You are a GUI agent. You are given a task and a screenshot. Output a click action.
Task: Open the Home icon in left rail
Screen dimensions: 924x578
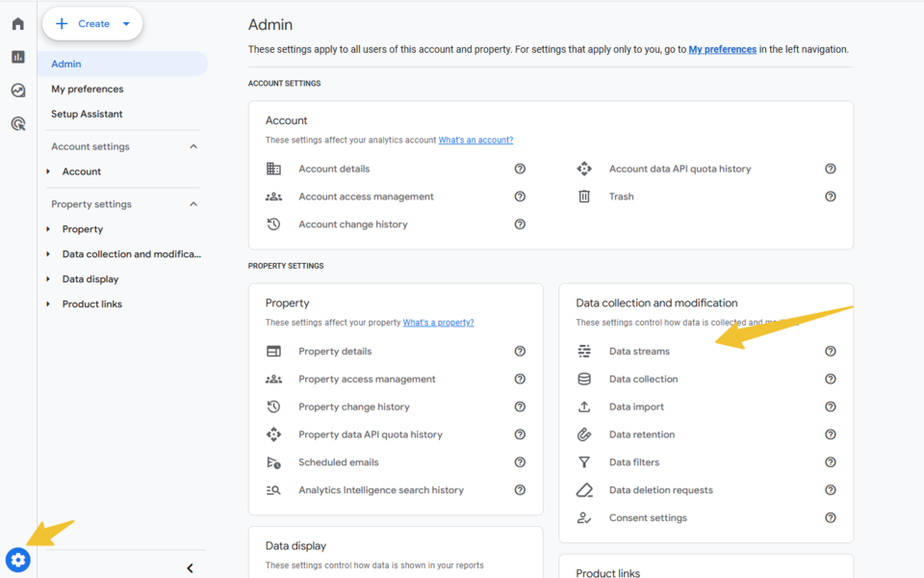[x=18, y=24]
